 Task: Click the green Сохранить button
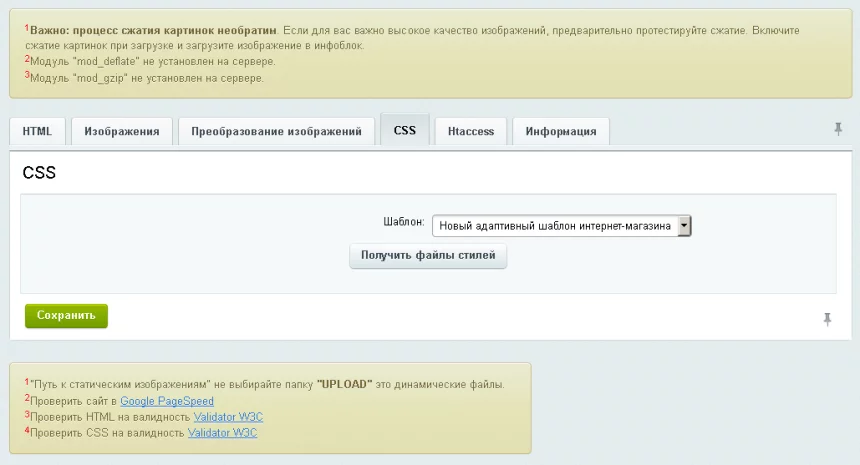66,315
